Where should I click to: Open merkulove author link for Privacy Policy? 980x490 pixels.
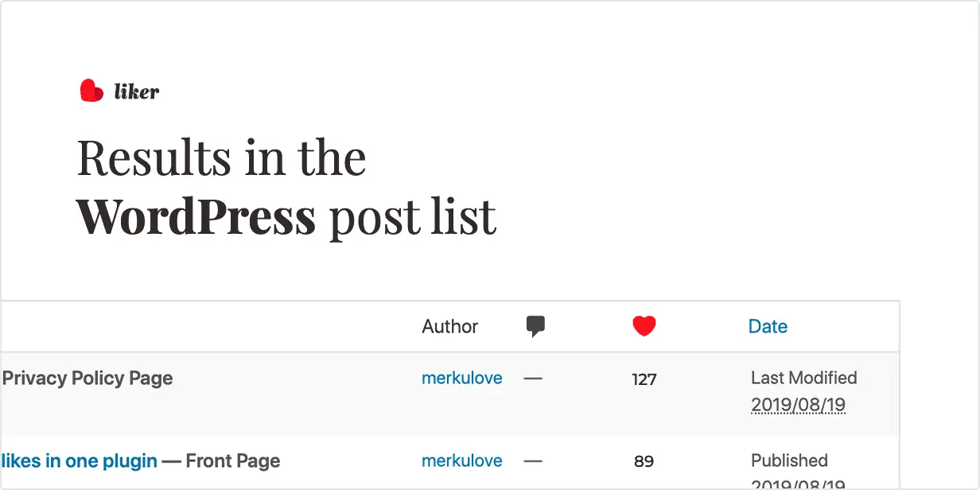click(461, 378)
